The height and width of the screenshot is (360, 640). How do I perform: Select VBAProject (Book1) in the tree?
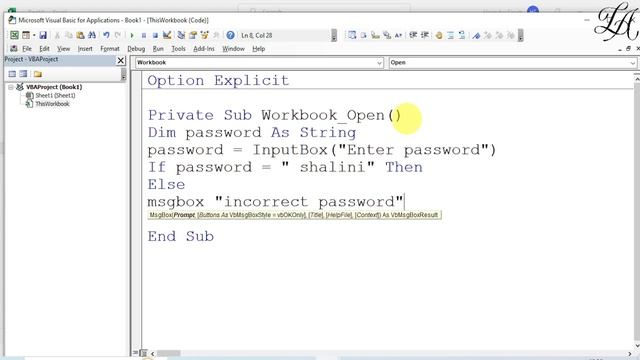pos(54,87)
